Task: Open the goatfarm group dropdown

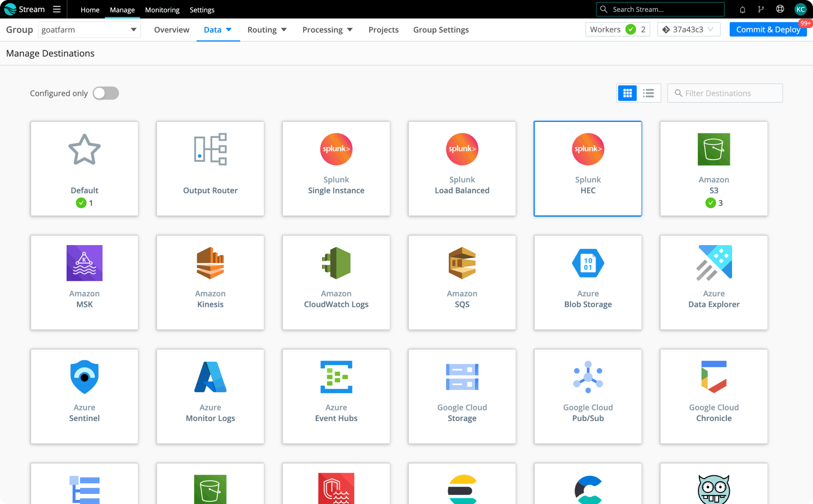Action: point(89,30)
